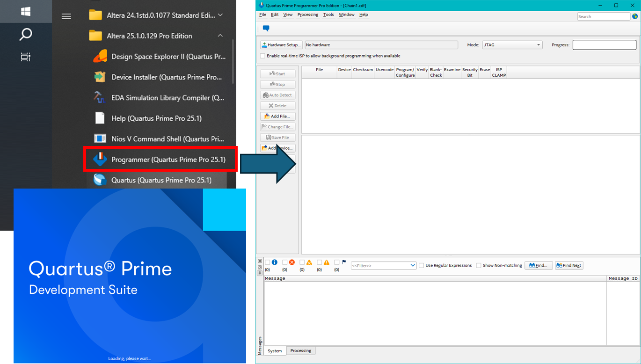
Task: Open the message Filter dropdown
Action: (414, 265)
